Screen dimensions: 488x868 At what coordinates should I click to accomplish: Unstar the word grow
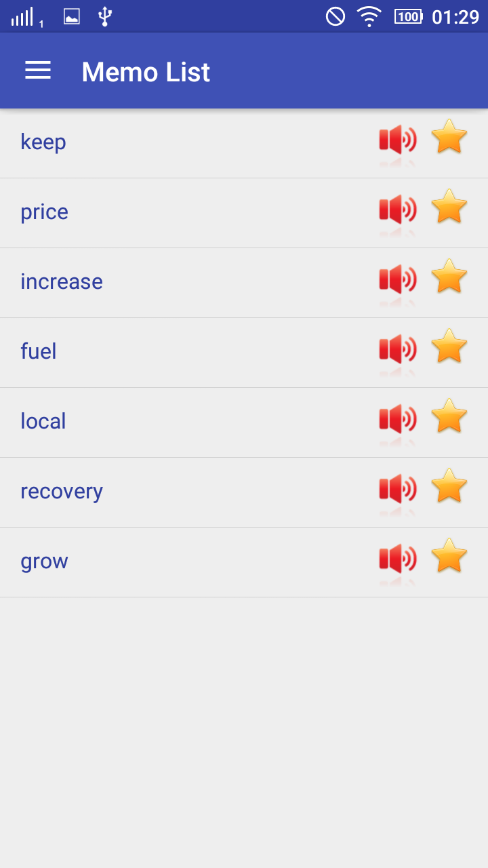449,556
